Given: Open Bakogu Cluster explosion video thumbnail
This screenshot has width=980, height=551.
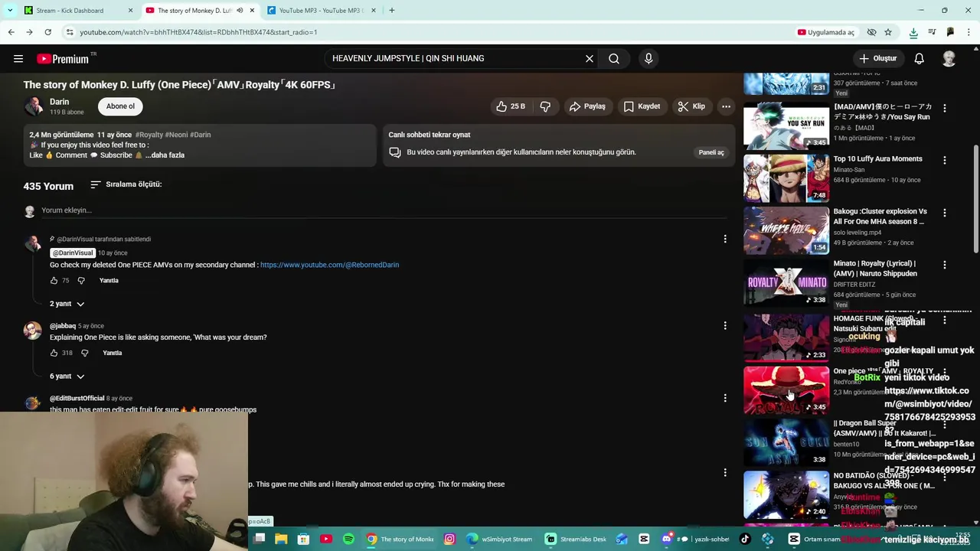Looking at the screenshot, I should point(786,230).
